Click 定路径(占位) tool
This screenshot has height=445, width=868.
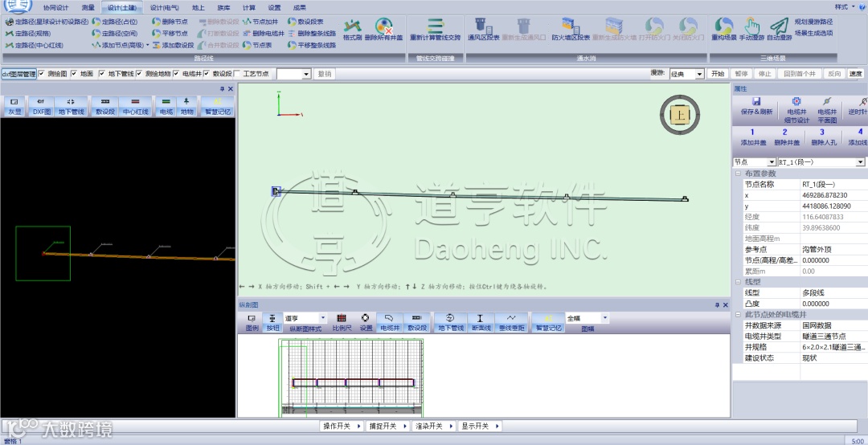pyautogui.click(x=115, y=22)
